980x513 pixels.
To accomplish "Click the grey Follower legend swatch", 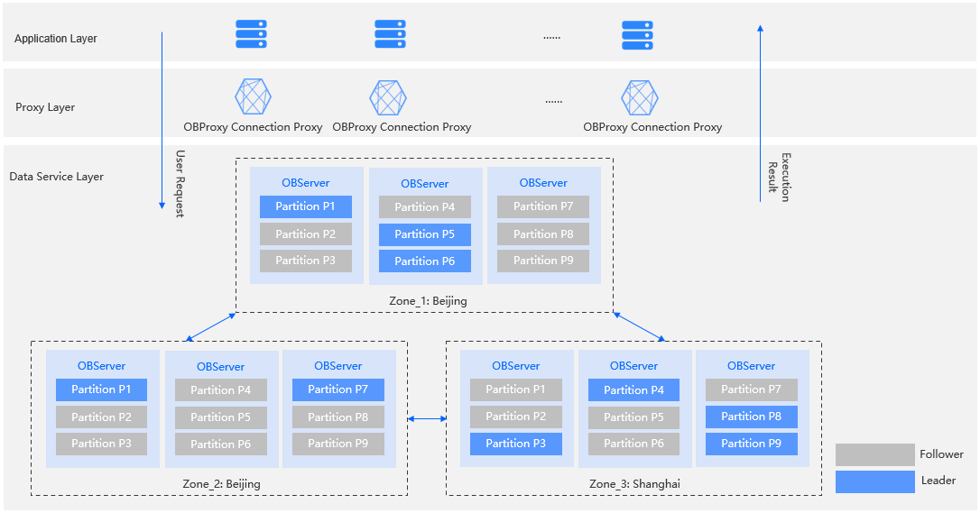I will click(875, 455).
